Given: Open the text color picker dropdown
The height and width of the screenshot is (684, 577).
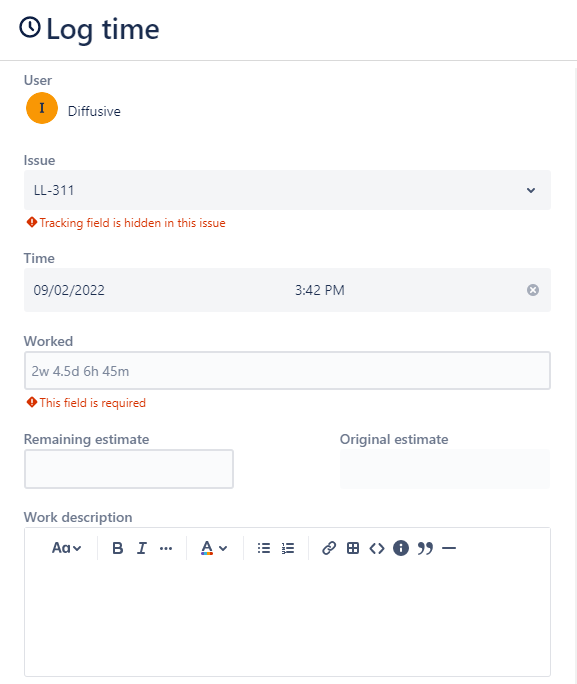Looking at the screenshot, I should (x=214, y=548).
